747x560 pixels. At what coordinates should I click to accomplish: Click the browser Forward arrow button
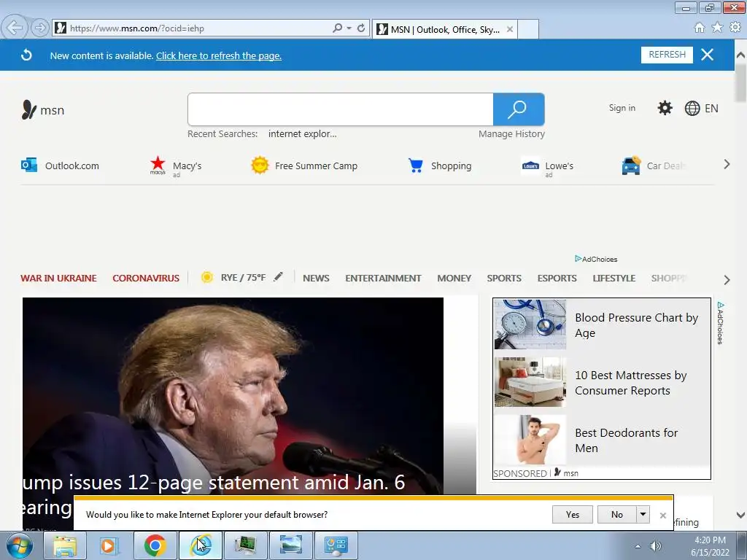pyautogui.click(x=41, y=28)
